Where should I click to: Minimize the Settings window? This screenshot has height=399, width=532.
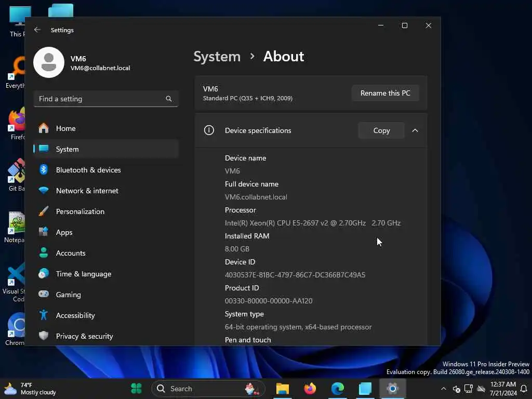381,25
